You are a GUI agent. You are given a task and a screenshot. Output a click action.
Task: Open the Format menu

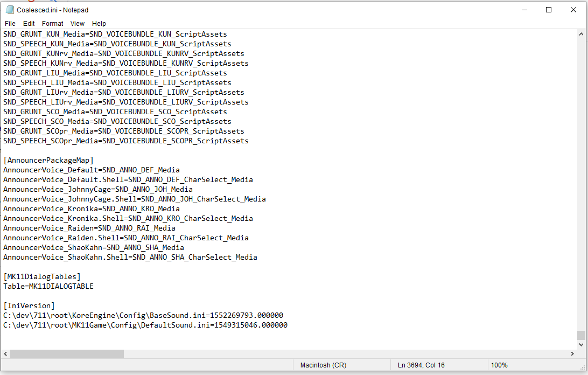coord(53,24)
